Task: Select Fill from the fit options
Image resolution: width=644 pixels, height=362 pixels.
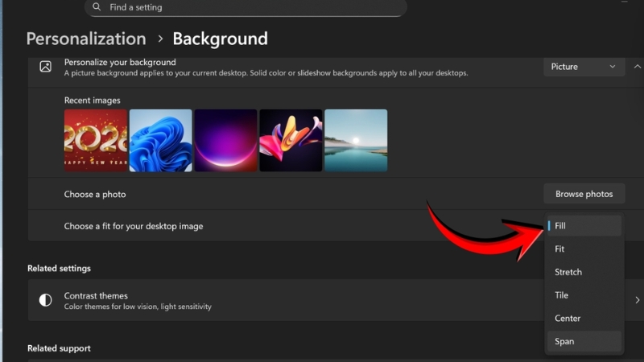Action: tap(584, 226)
